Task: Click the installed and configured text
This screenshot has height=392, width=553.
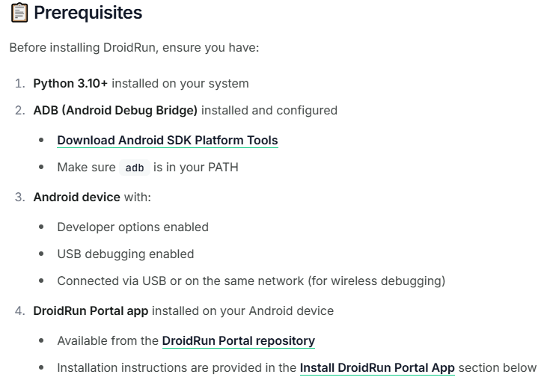Action: click(269, 110)
